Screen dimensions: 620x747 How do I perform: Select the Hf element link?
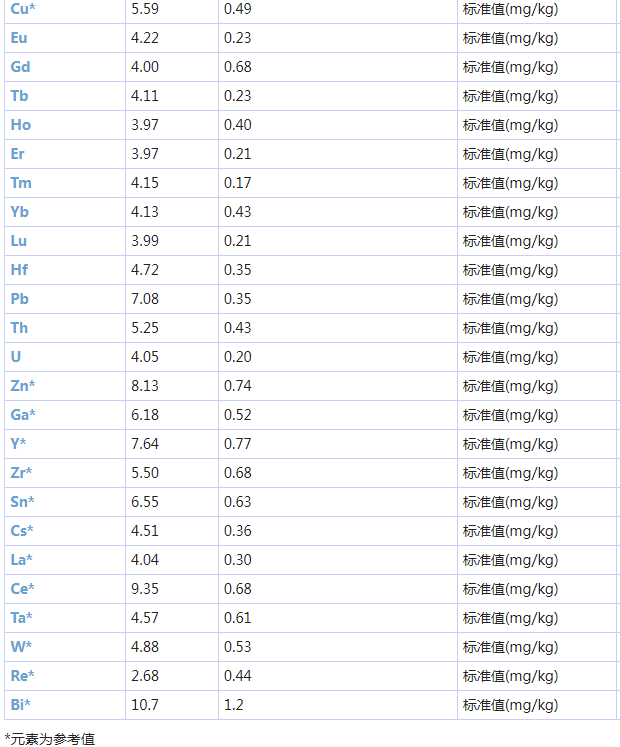click(19, 270)
